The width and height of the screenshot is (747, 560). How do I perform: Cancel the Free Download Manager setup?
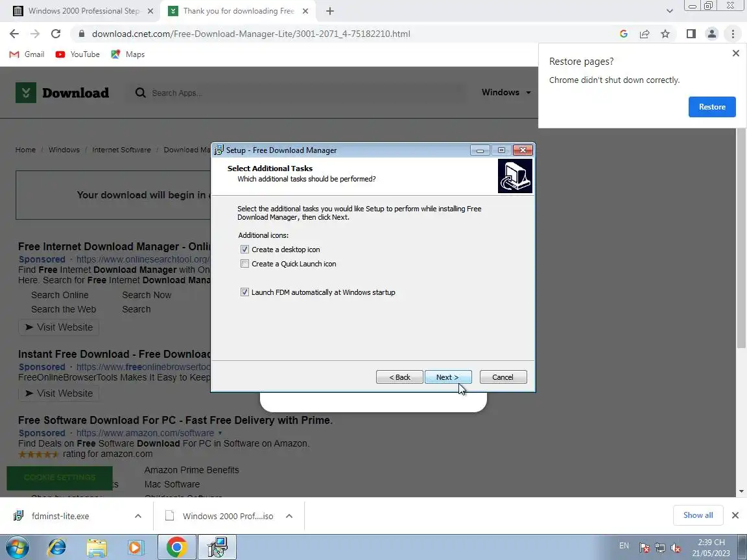coord(503,377)
